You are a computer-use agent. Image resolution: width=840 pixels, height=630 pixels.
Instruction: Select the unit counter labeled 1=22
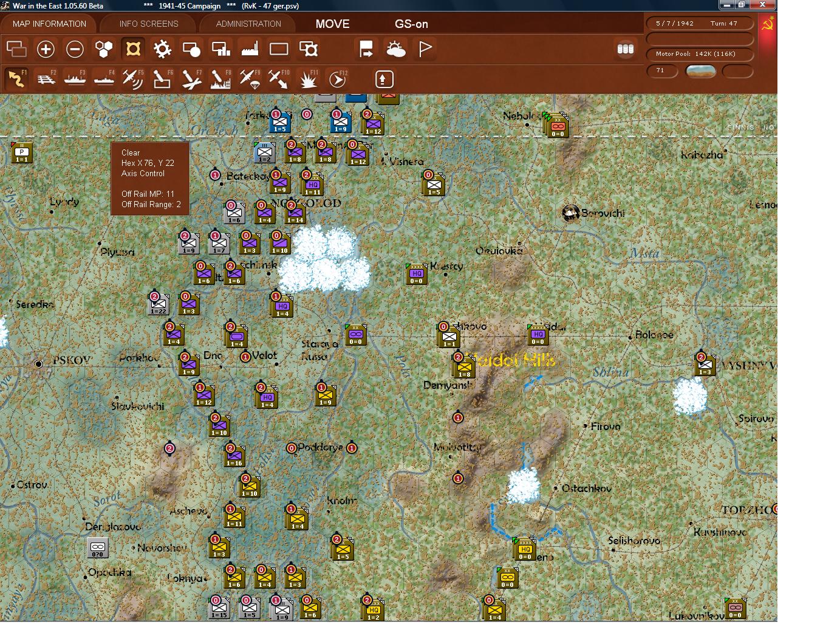(159, 304)
